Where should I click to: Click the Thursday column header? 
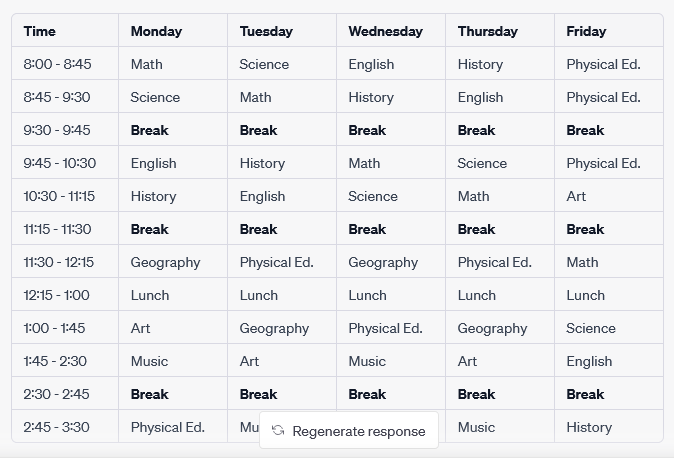[x=488, y=31]
